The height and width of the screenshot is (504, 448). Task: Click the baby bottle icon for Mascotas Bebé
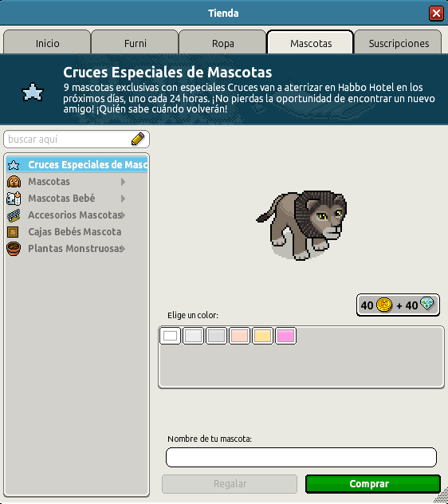pyautogui.click(x=14, y=199)
